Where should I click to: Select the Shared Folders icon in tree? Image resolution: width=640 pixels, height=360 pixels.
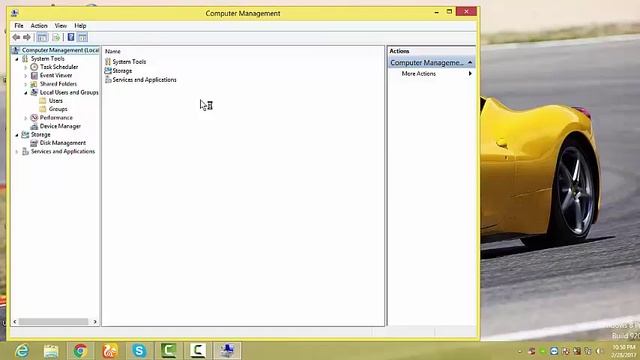(x=34, y=84)
